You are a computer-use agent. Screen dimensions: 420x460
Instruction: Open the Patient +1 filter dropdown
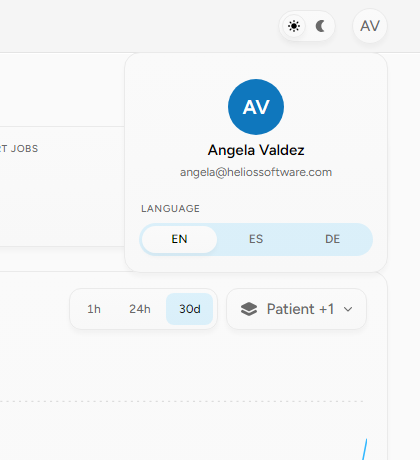[x=296, y=309]
